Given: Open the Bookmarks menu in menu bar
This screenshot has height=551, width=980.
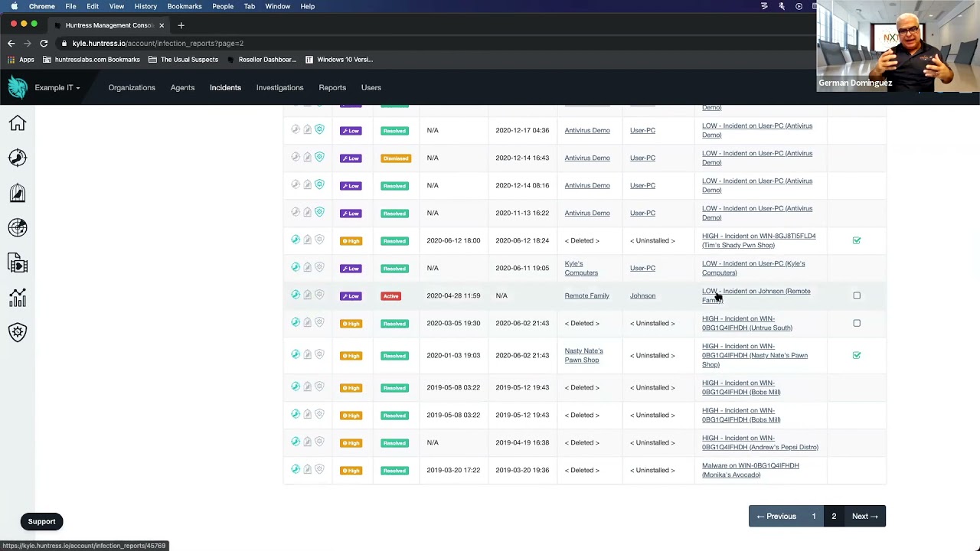Looking at the screenshot, I should 185,6.
